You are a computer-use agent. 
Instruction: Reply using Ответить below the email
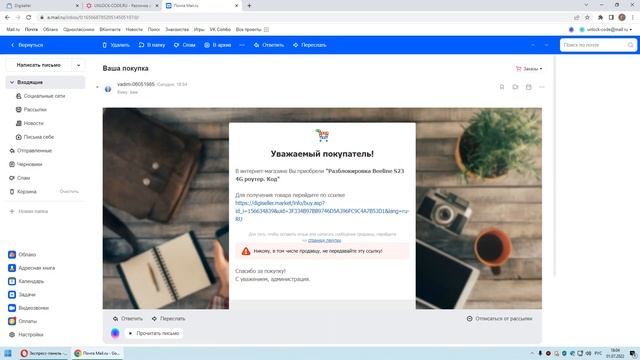[128, 318]
